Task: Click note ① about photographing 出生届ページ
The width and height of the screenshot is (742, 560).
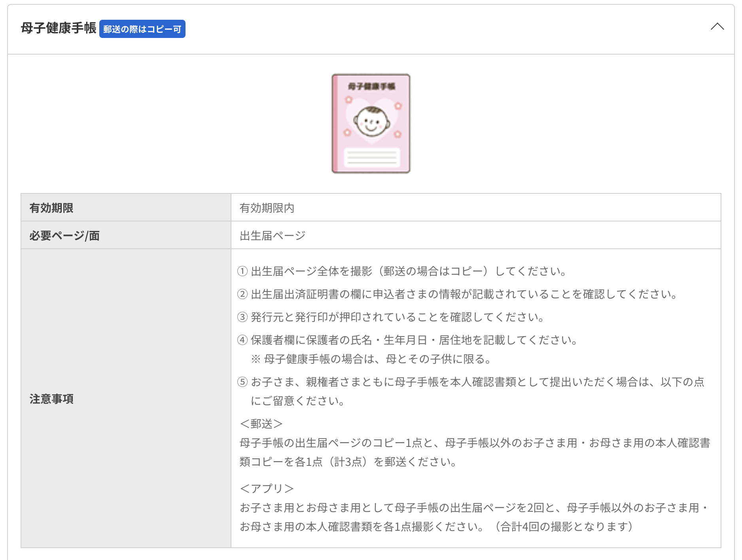Action: click(x=403, y=271)
